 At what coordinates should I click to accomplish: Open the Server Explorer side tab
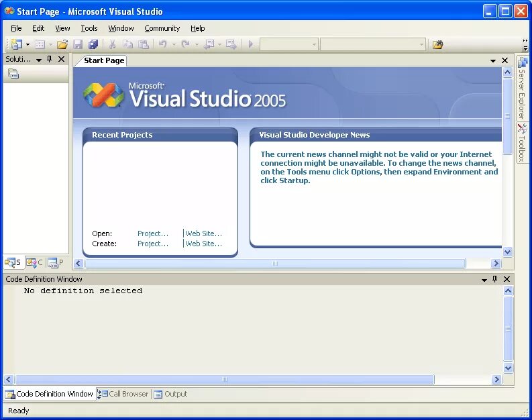(x=522, y=88)
